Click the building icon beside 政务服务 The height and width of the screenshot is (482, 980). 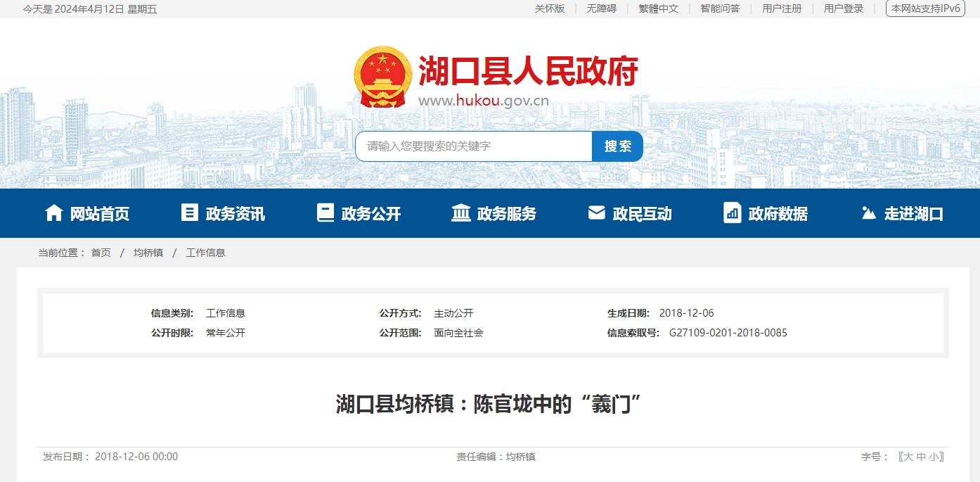pyautogui.click(x=461, y=213)
